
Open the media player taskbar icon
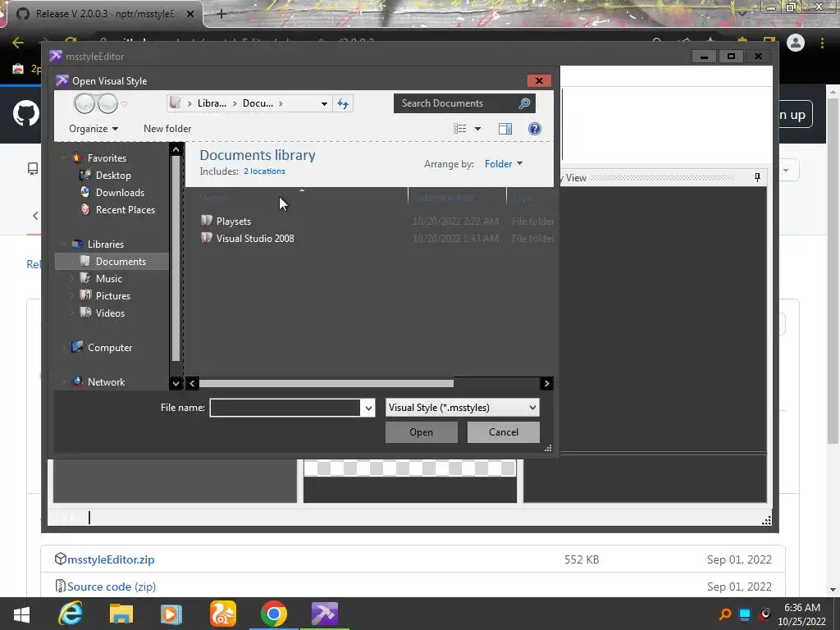point(171,614)
